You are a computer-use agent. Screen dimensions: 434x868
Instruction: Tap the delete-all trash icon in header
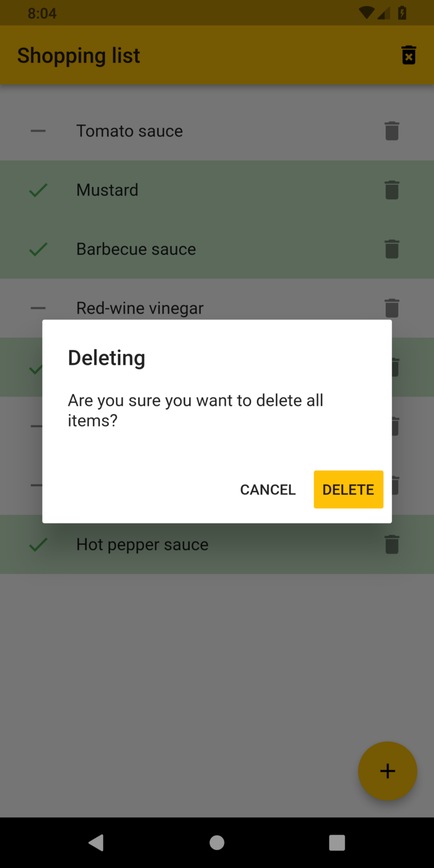coord(409,55)
